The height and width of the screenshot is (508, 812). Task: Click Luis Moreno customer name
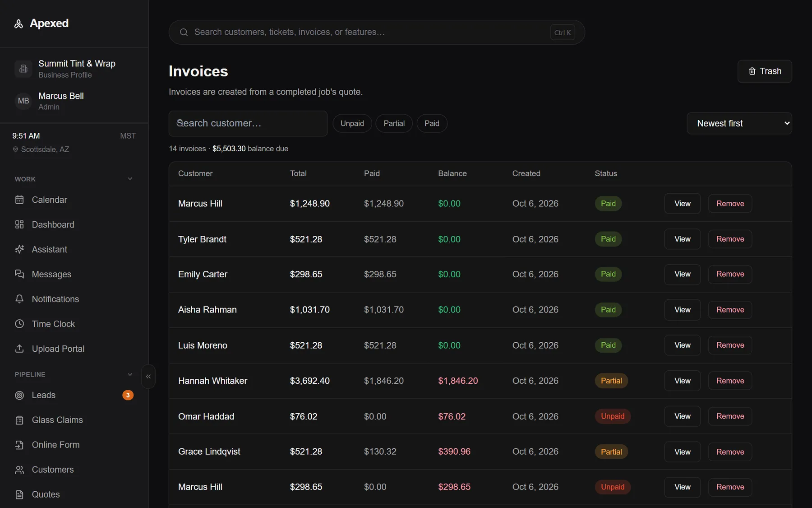click(x=203, y=345)
